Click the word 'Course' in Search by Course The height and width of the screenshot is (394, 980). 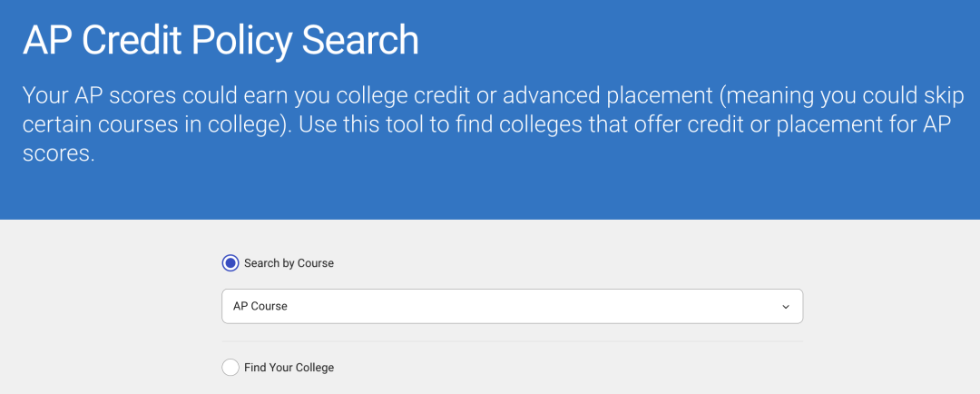click(316, 263)
